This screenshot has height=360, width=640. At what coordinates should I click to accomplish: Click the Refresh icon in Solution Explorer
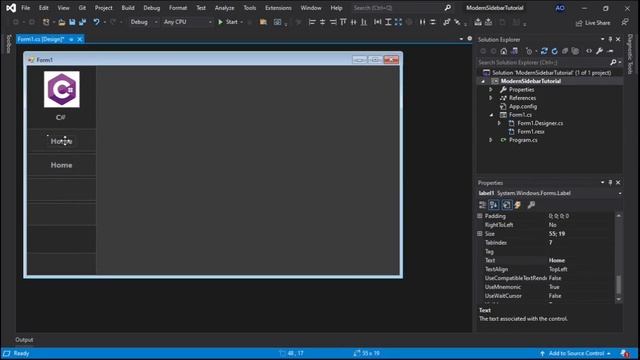[x=554, y=51]
